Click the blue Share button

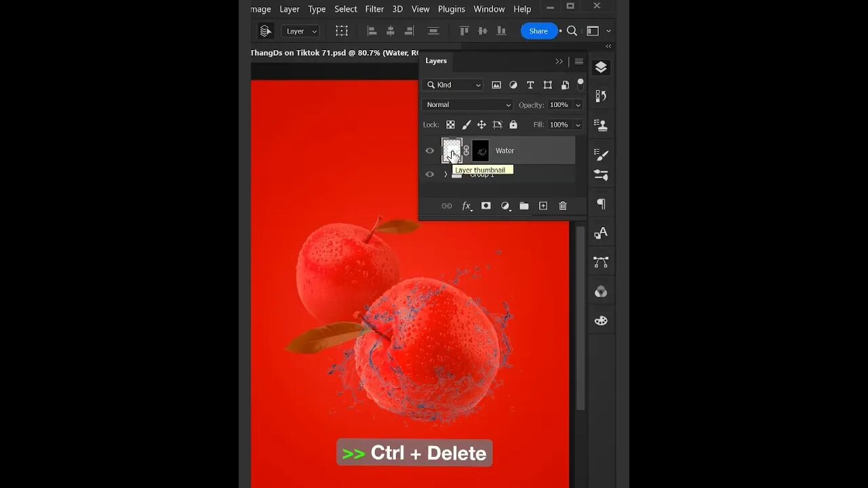(538, 30)
